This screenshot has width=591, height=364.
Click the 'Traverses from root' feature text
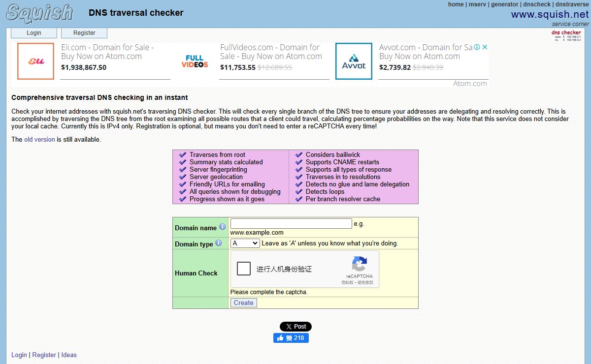tap(217, 154)
